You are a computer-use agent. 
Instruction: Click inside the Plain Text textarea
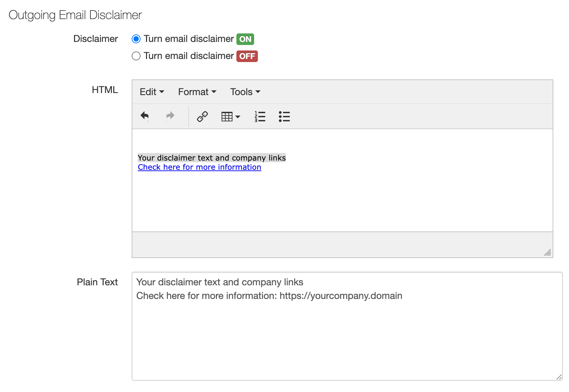coord(347,326)
